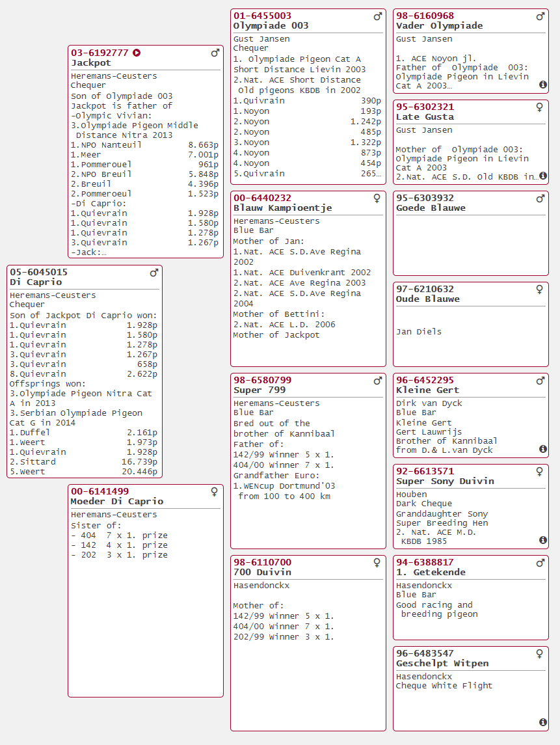Click the breeder name Jan Diels
This screenshot has height=745, width=560.
click(419, 332)
